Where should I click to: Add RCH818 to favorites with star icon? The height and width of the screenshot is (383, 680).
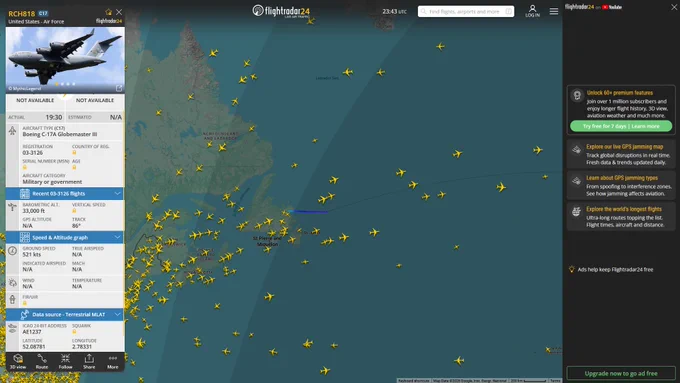click(108, 12)
